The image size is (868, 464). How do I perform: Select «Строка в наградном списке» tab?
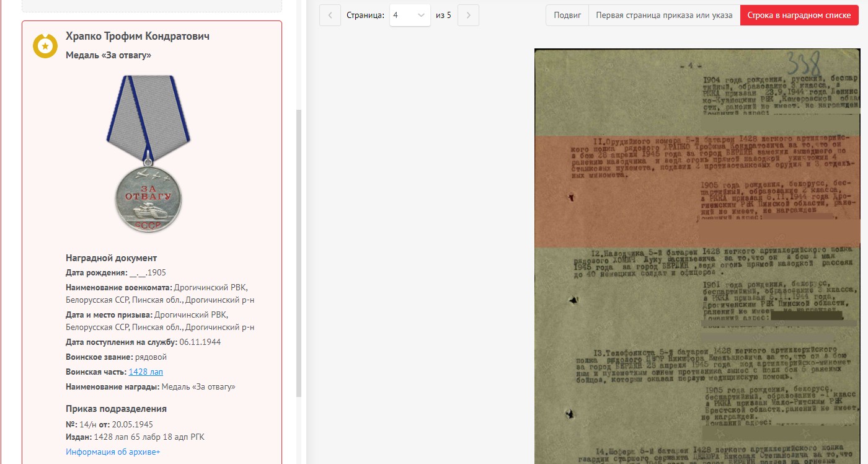(x=799, y=16)
